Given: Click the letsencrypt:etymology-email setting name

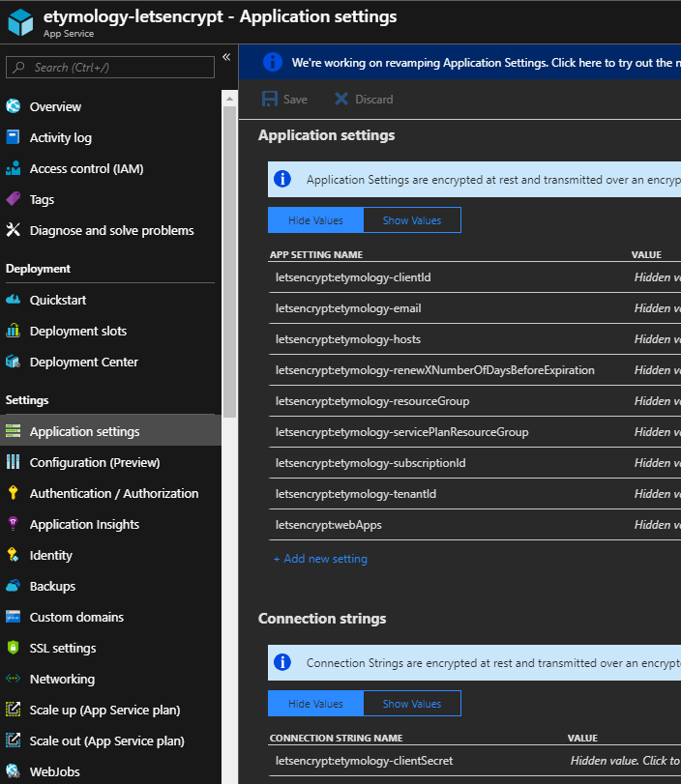Looking at the screenshot, I should [x=348, y=308].
